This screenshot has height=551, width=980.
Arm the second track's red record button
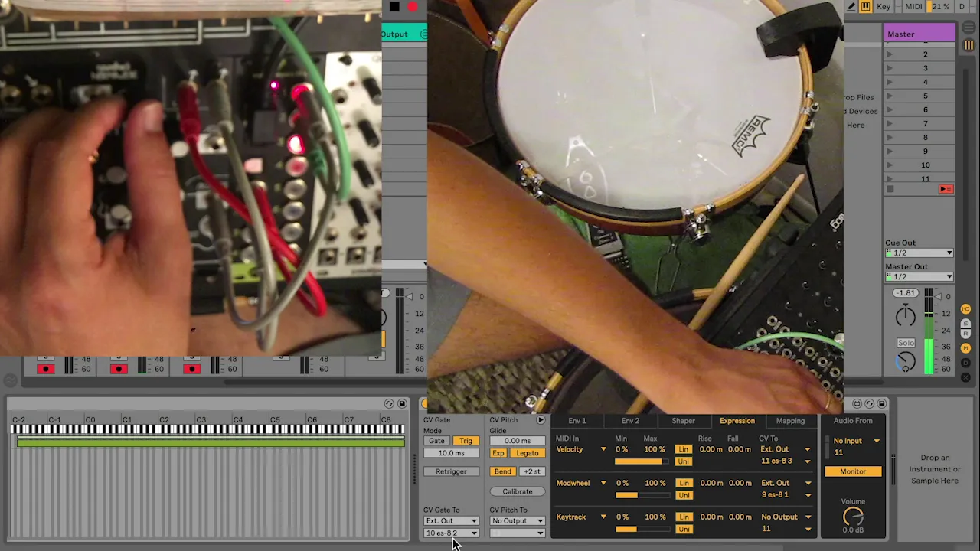click(118, 369)
